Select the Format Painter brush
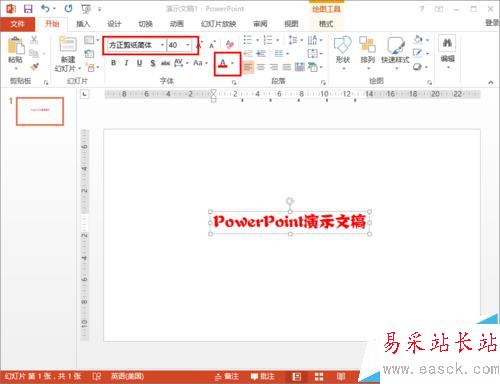500x384 pixels. click(34, 67)
